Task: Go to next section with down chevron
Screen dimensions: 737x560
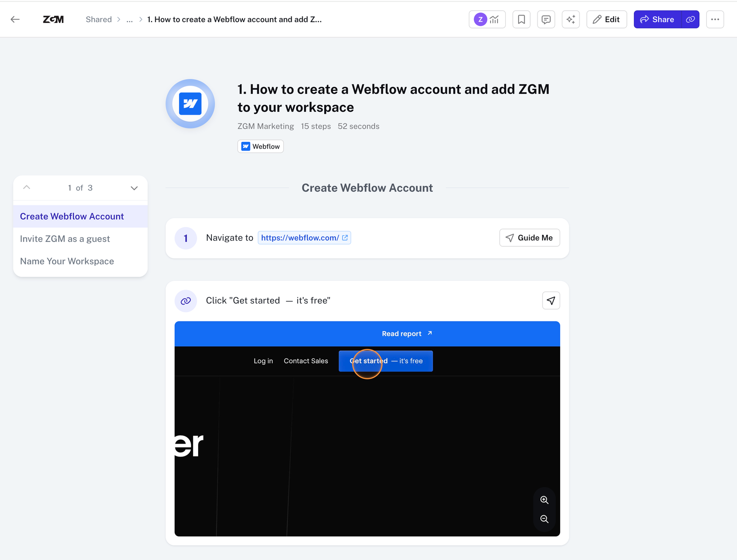Action: [134, 188]
